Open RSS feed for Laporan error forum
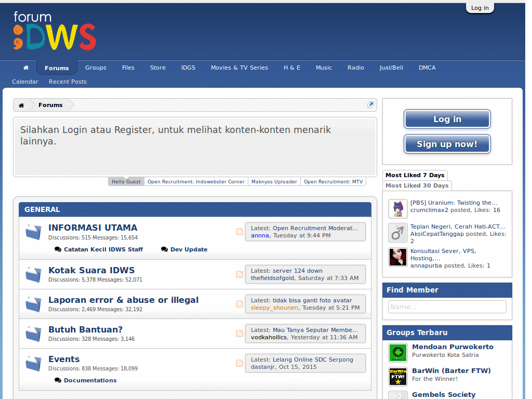Image resolution: width=532 pixels, height=399 pixels. 239,303
